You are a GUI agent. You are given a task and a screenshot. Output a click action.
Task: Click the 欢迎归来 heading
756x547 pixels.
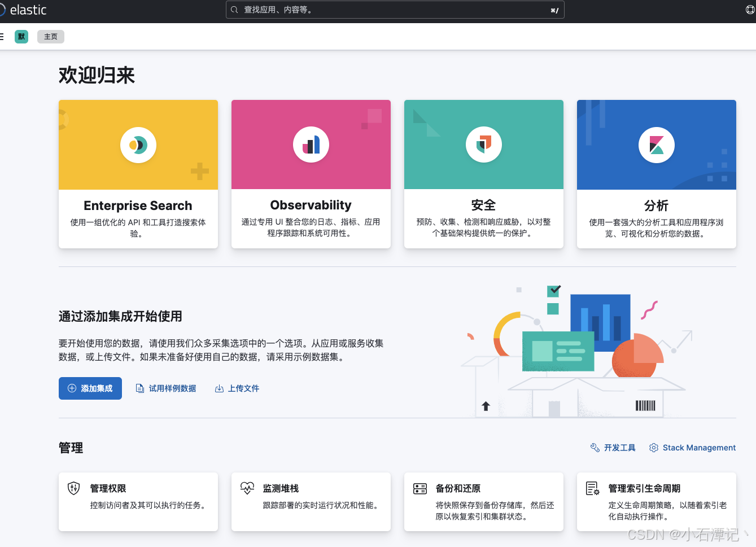pyautogui.click(x=97, y=75)
